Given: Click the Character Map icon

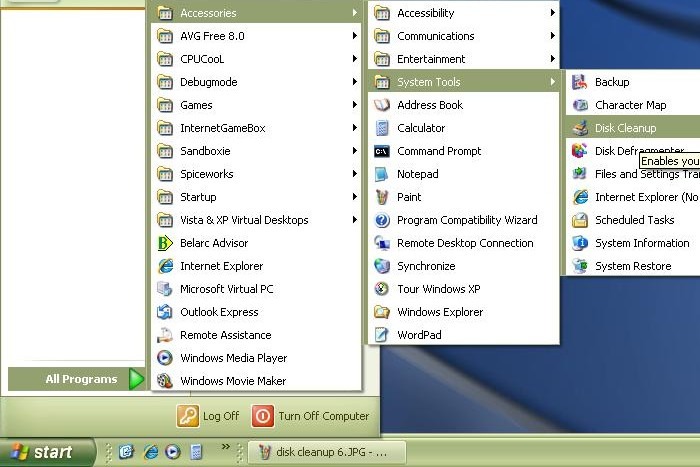Looking at the screenshot, I should (579, 105).
